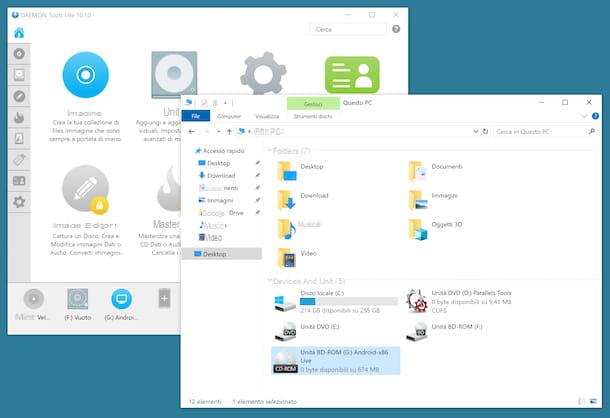Click Disco locale (C:) usage bar
Viewport: 610px width, 418px height.
click(x=349, y=302)
